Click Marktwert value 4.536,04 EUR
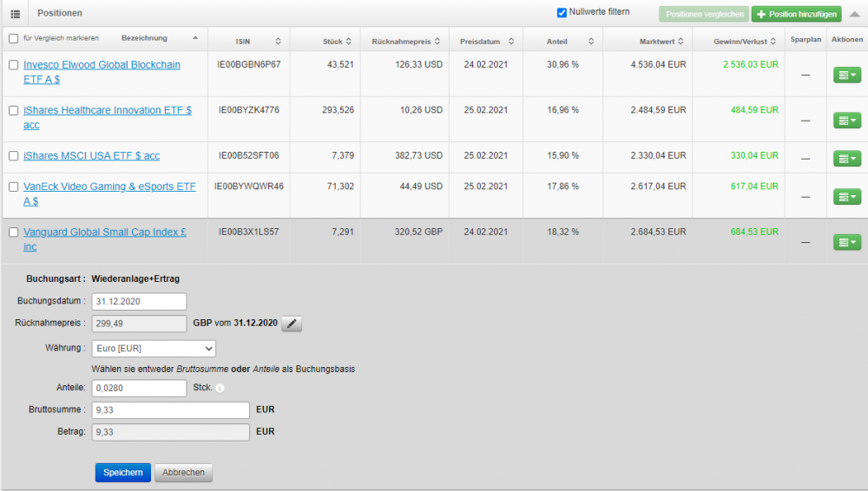The width and height of the screenshot is (868, 491). pos(658,64)
